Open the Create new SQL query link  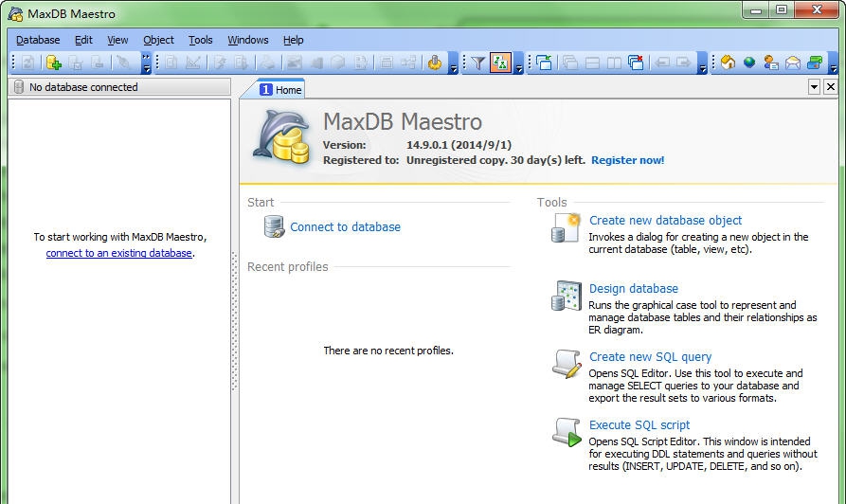pos(650,357)
